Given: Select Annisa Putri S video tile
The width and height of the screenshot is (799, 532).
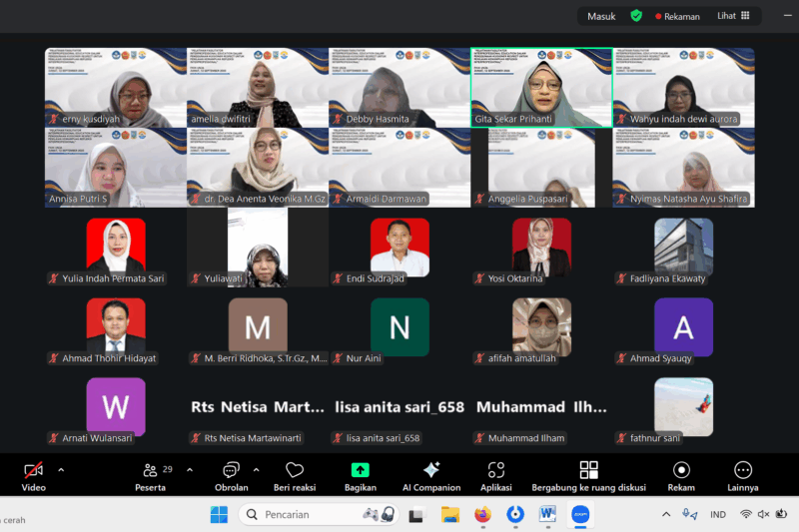Looking at the screenshot, I should pos(116,168).
